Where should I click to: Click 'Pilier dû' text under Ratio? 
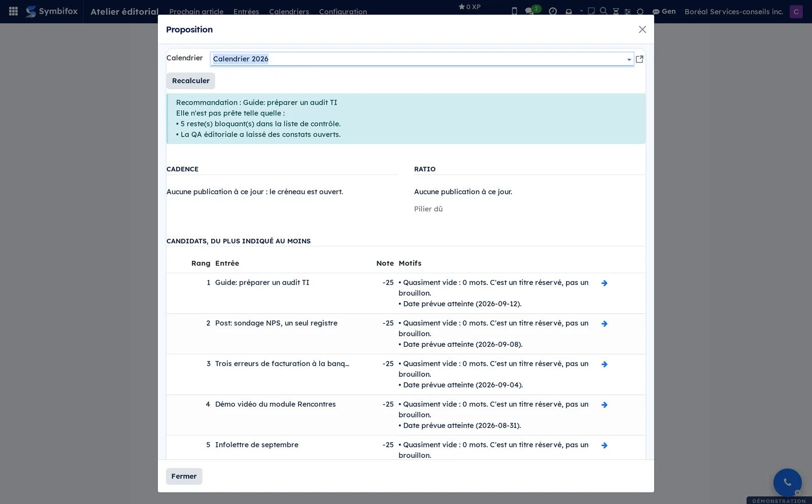[428, 209]
